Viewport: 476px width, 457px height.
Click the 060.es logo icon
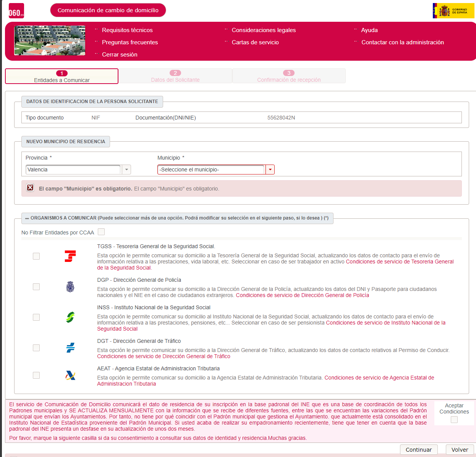click(x=16, y=11)
